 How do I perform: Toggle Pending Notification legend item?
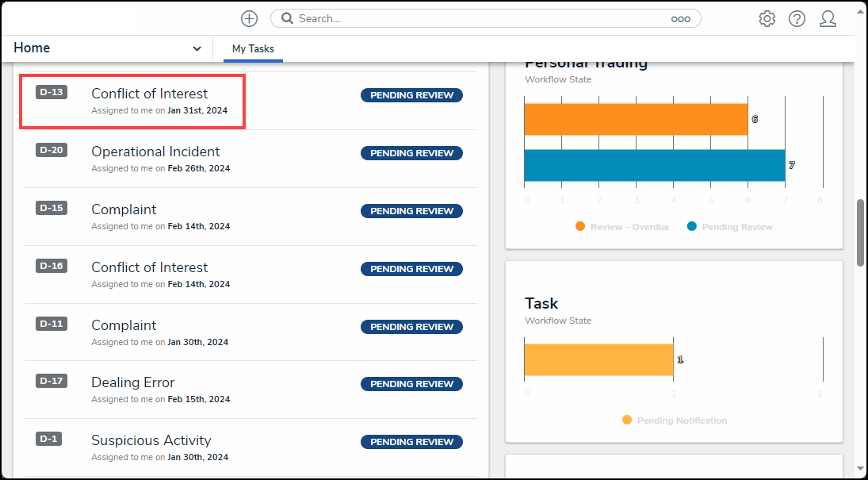674,420
